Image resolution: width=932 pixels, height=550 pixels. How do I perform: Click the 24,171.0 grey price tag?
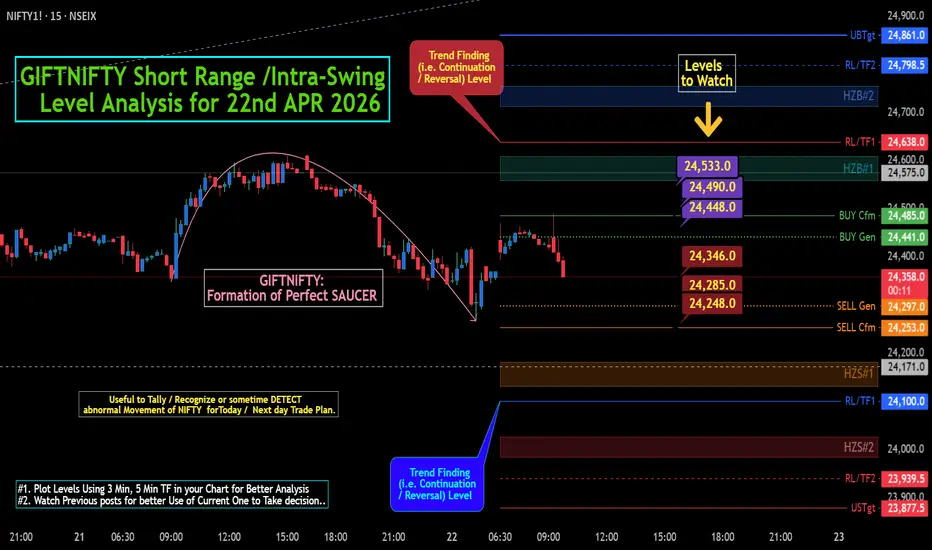click(x=905, y=366)
